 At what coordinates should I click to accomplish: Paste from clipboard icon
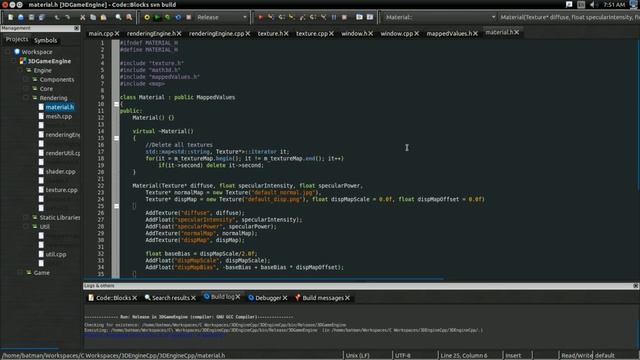(104, 17)
